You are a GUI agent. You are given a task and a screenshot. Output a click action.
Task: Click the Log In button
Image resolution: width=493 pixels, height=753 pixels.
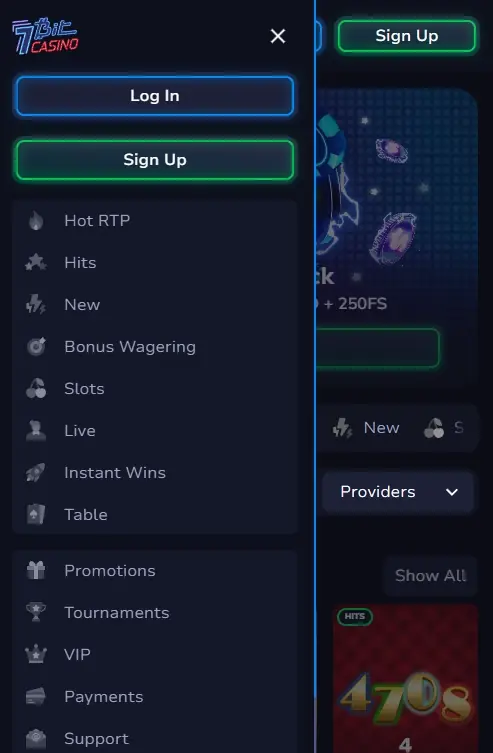point(155,96)
